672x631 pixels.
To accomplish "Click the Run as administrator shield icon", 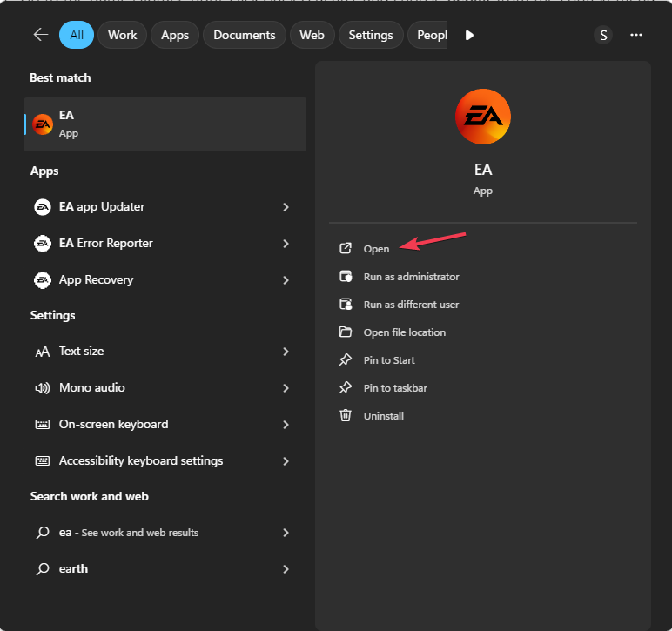I will click(346, 277).
